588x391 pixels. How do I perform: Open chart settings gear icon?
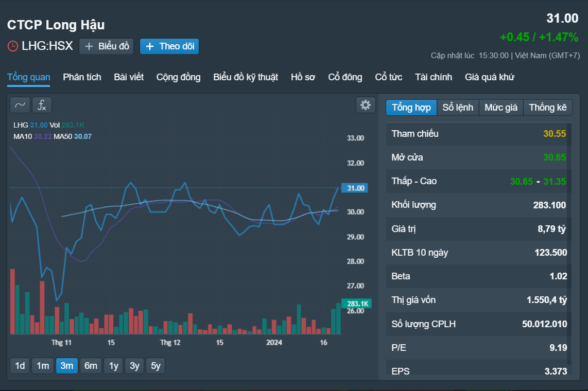[366, 105]
